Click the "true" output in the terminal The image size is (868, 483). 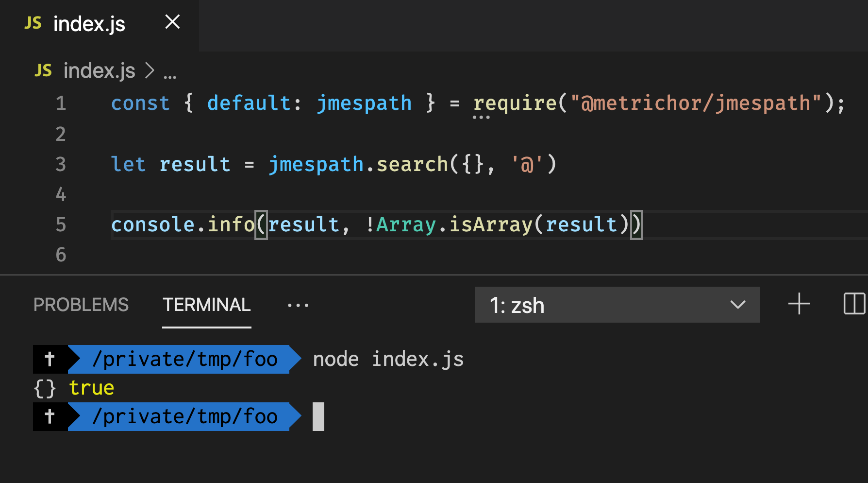tap(91, 387)
